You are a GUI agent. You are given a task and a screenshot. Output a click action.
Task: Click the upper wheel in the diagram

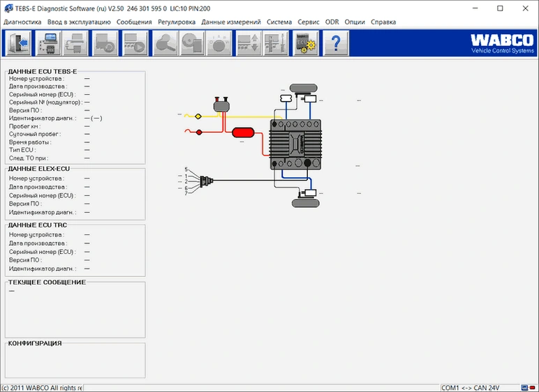coord(304,89)
